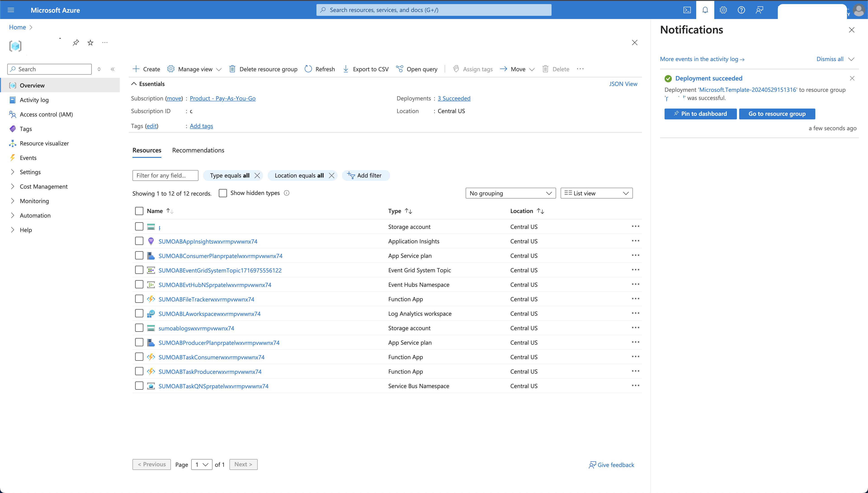Open the List view dropdown

click(596, 193)
